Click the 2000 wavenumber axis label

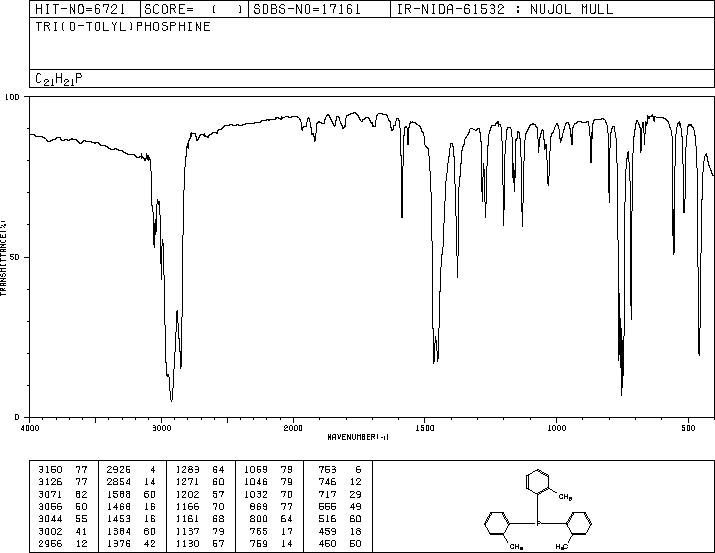click(x=293, y=428)
